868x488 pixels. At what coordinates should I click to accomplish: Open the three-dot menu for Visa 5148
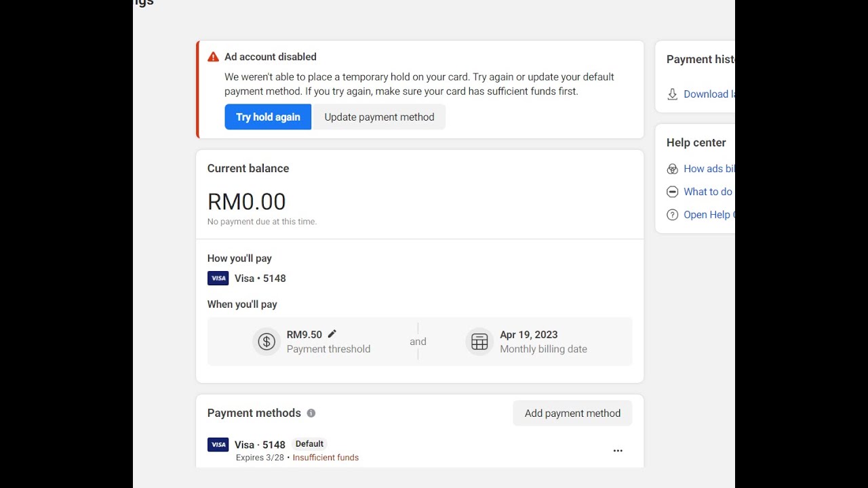click(x=618, y=451)
